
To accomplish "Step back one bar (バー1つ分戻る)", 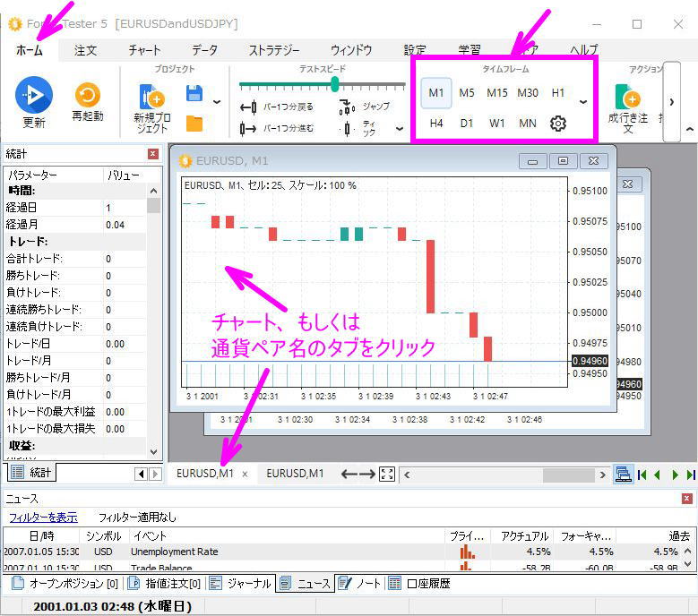I will tap(277, 107).
